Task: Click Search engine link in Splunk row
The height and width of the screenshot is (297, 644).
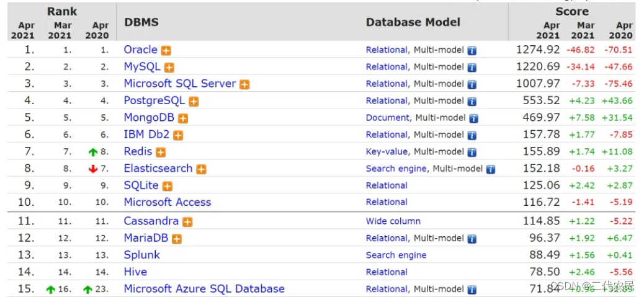Action: coord(396,255)
